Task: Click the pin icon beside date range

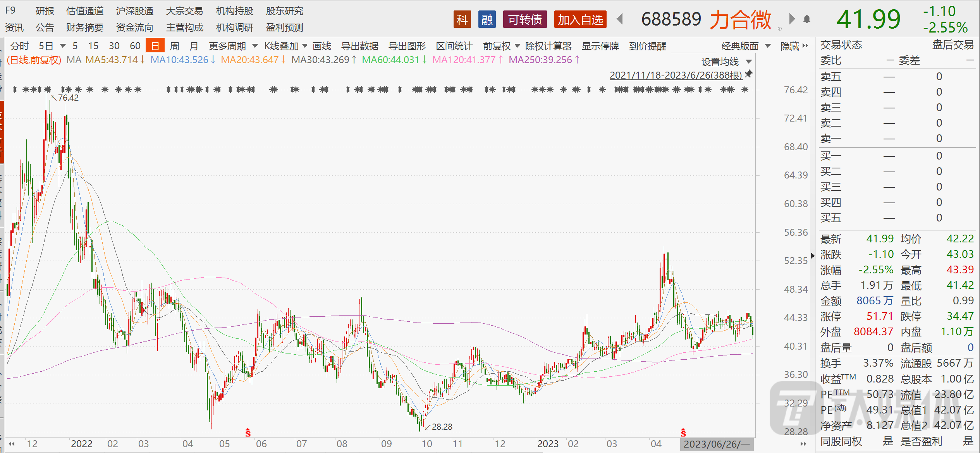Action: pos(749,74)
